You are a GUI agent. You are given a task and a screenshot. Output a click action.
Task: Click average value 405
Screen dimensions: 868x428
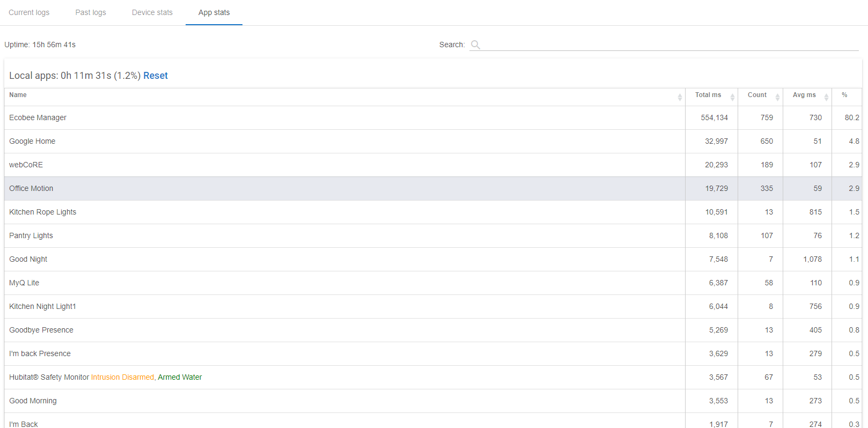815,330
